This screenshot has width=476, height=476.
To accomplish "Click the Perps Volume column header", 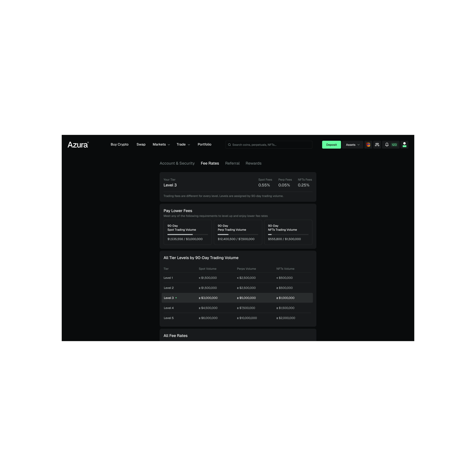I will coord(246,269).
